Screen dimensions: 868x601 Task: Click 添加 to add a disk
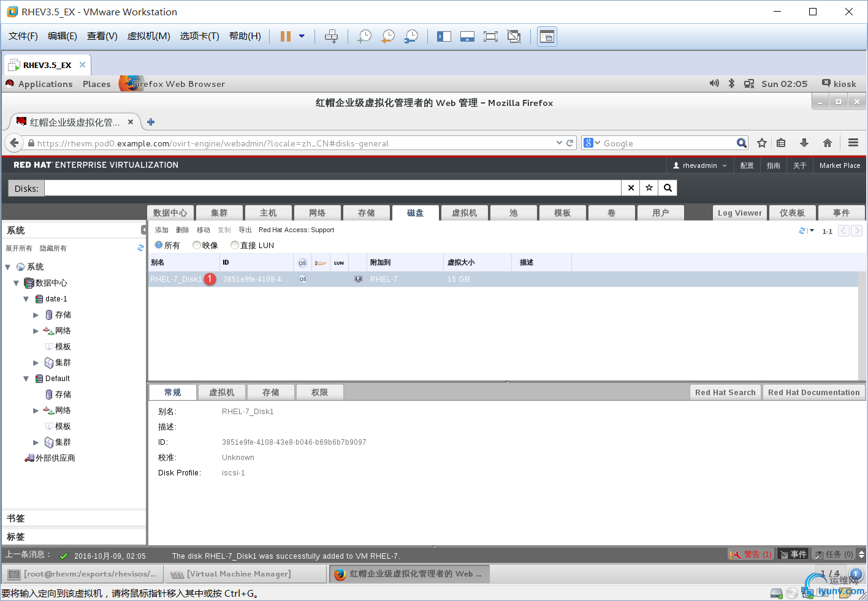click(x=162, y=230)
